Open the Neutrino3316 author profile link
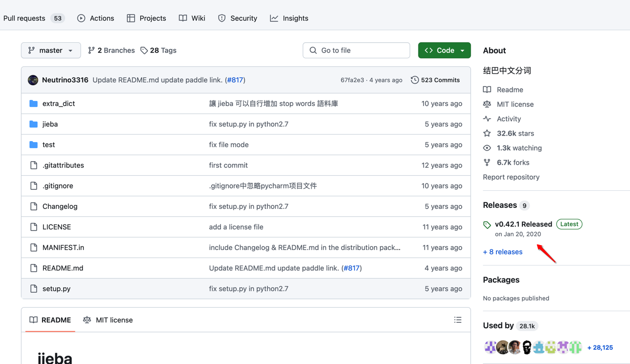The width and height of the screenshot is (630, 364). 65,80
